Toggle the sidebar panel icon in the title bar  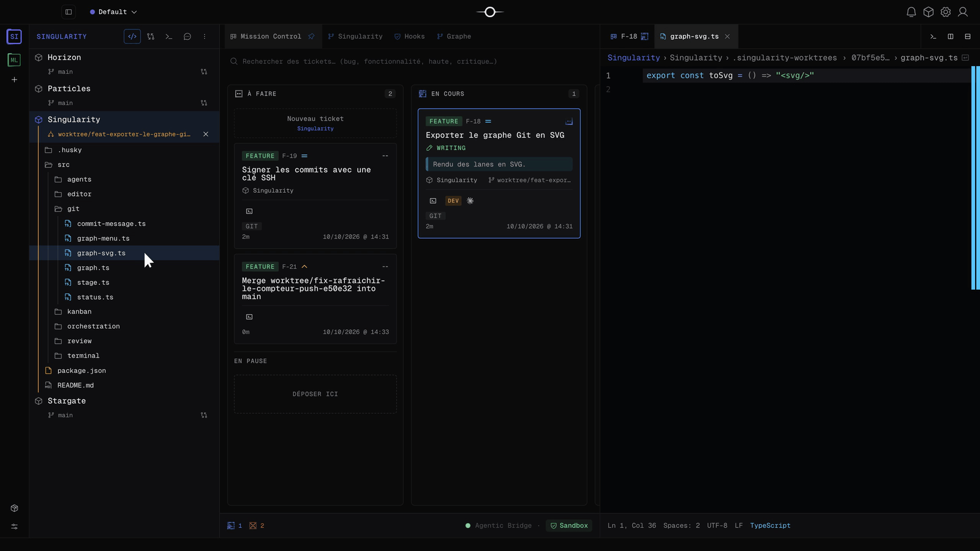(69, 12)
